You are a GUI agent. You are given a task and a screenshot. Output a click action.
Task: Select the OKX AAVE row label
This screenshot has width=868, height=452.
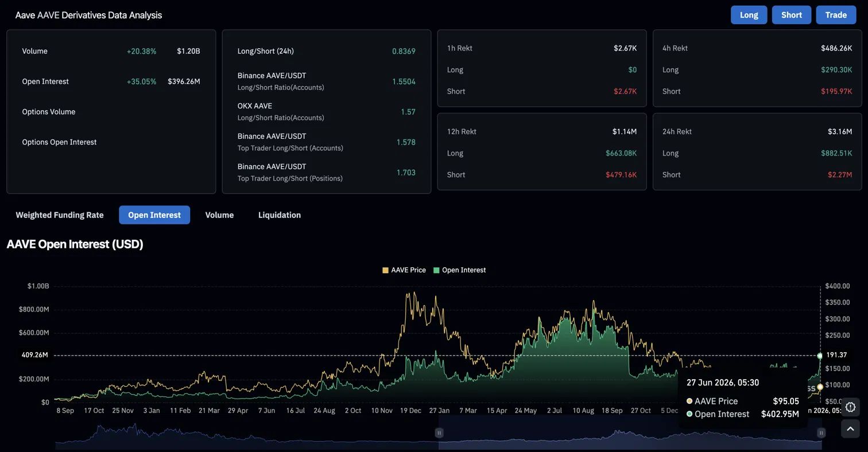click(255, 106)
